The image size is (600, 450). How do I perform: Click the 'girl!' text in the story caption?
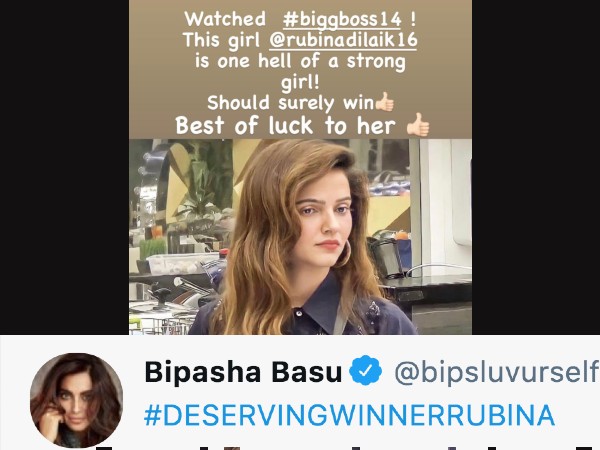300,82
